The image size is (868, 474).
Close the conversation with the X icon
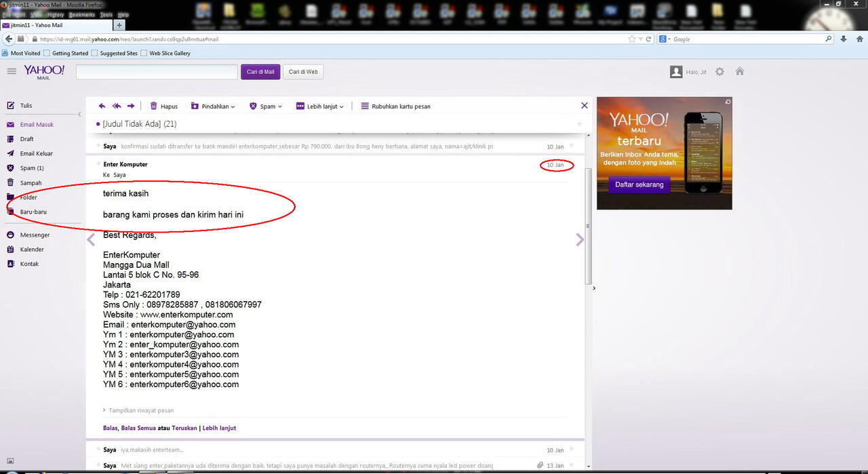coord(585,105)
